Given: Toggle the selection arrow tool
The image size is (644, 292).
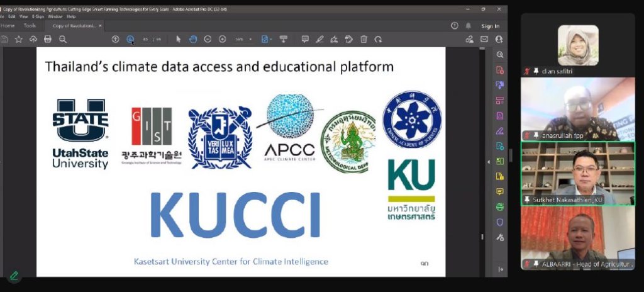Looking at the screenshot, I should coord(179,39).
